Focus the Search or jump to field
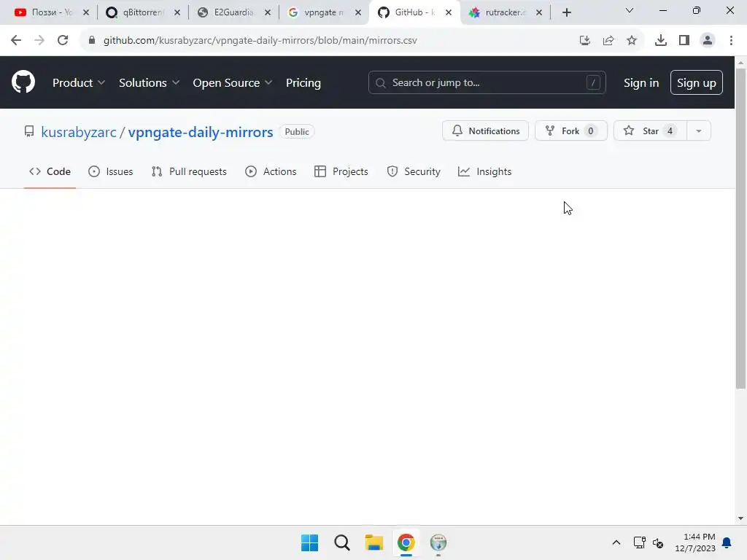Image resolution: width=747 pixels, height=560 pixels. coord(487,83)
